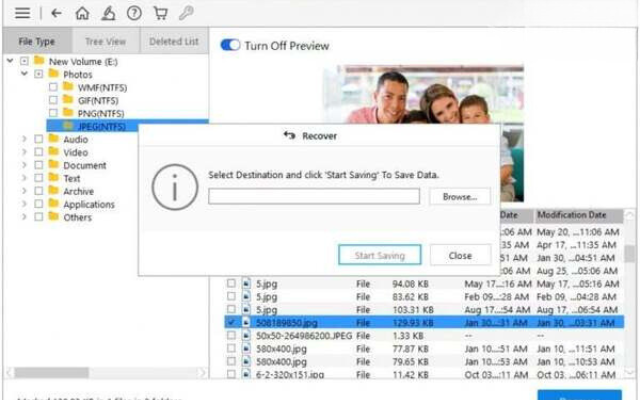This screenshot has width=640, height=400.
Task: Click the file list vertical scrollbar thumb
Action: (x=630, y=253)
